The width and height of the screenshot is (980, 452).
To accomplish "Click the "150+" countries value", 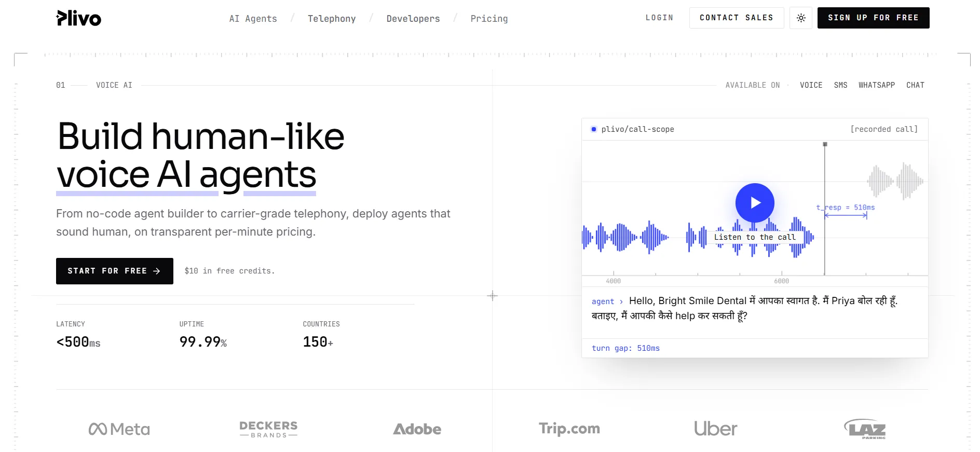I will [x=318, y=342].
